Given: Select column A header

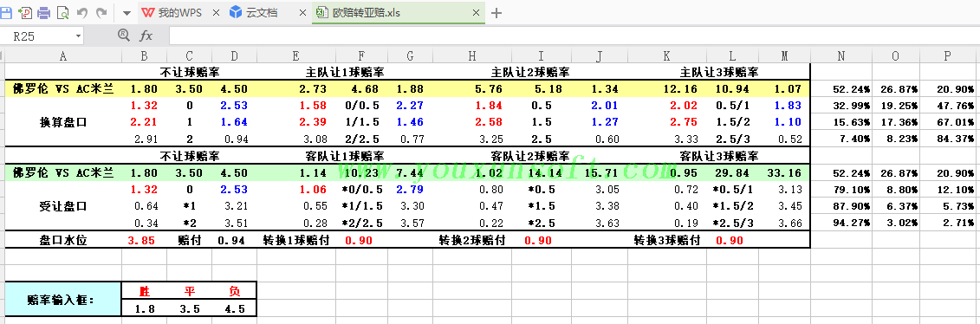Looking at the screenshot, I should 63,57.
